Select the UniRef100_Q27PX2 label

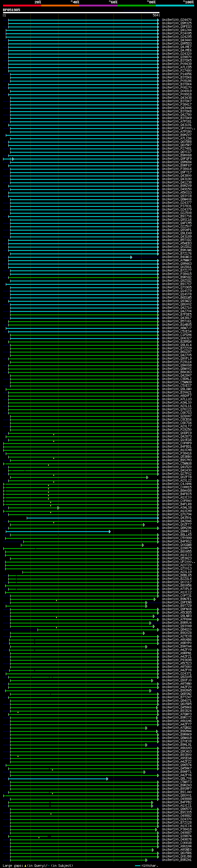click(177, 474)
